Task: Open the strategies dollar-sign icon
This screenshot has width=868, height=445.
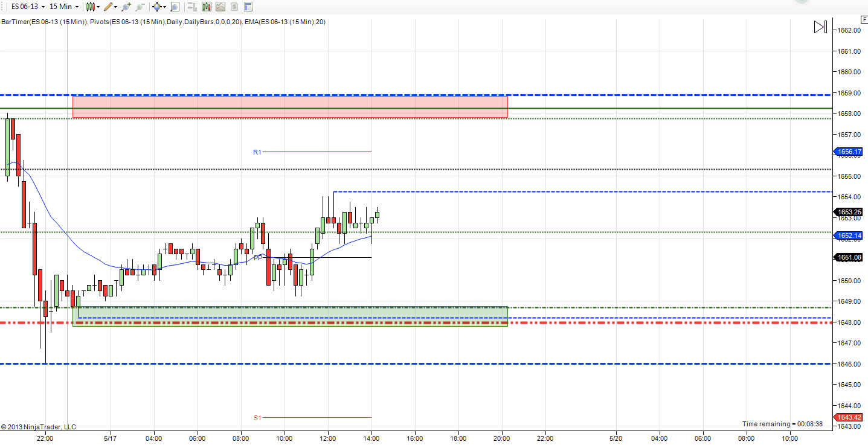Action: click(x=234, y=7)
